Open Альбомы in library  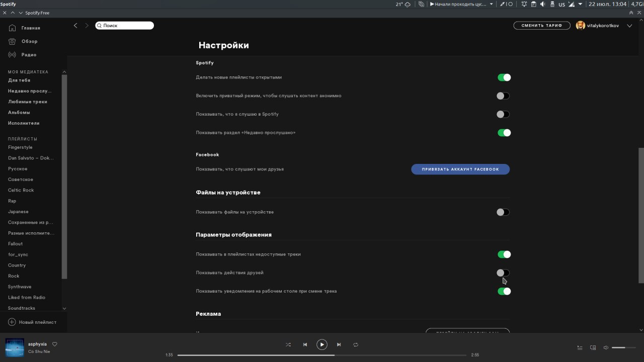click(19, 113)
